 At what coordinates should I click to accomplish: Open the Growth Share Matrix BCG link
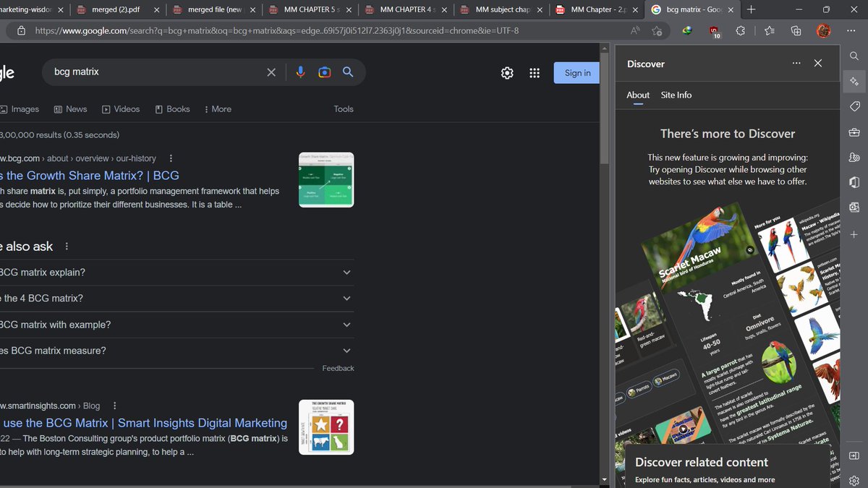(x=90, y=176)
